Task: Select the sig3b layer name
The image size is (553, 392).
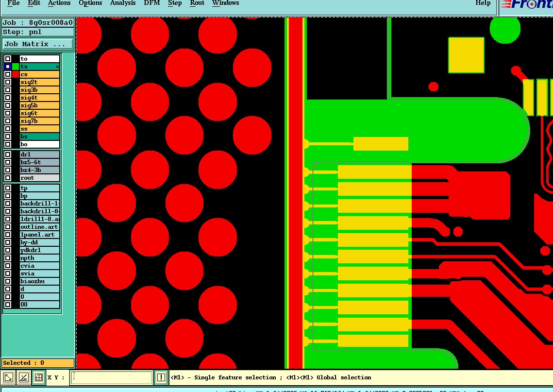Action: pos(39,90)
